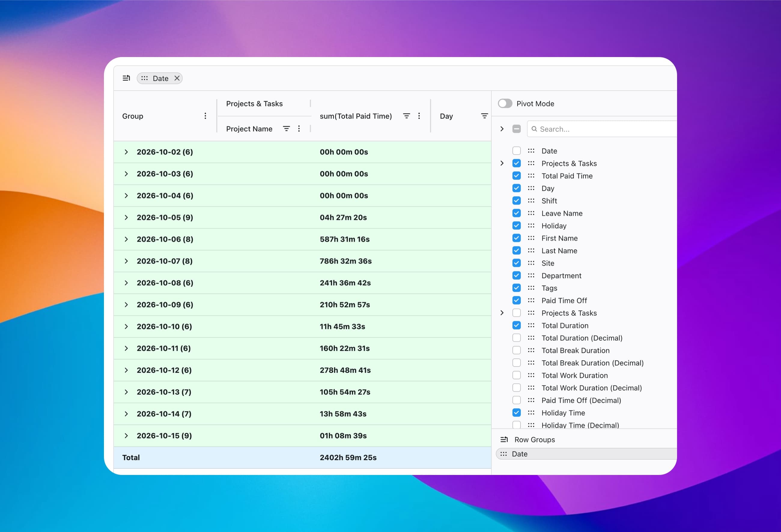The width and height of the screenshot is (781, 532).
Task: Open the sum(Total Paid Time) column menu
Action: pyautogui.click(x=419, y=116)
